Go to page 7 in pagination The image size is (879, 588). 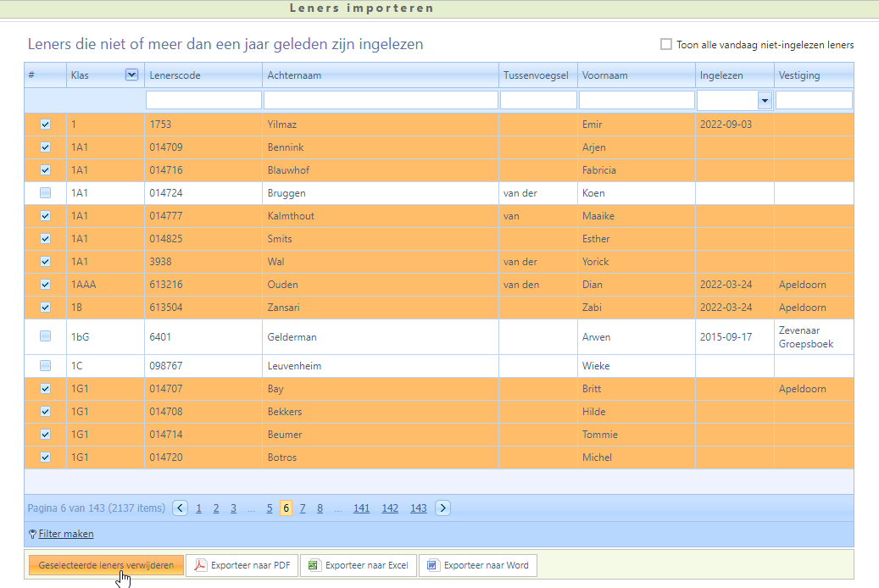[x=303, y=508]
